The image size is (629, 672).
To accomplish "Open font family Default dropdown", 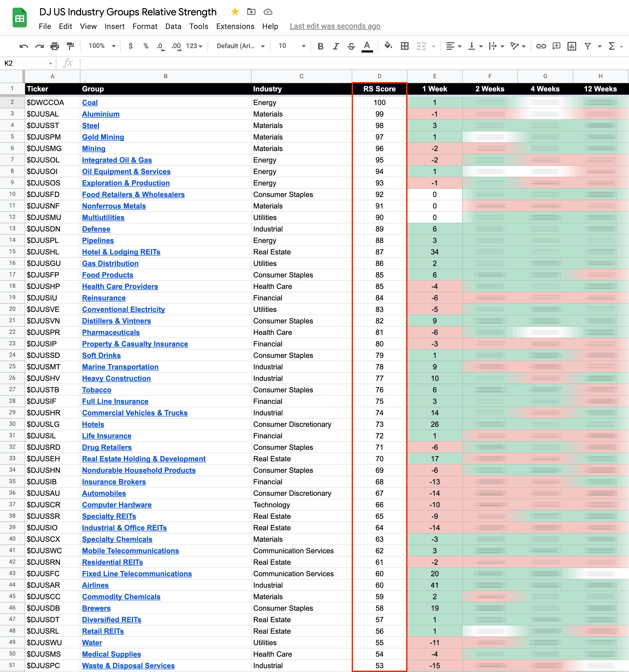I will (241, 46).
